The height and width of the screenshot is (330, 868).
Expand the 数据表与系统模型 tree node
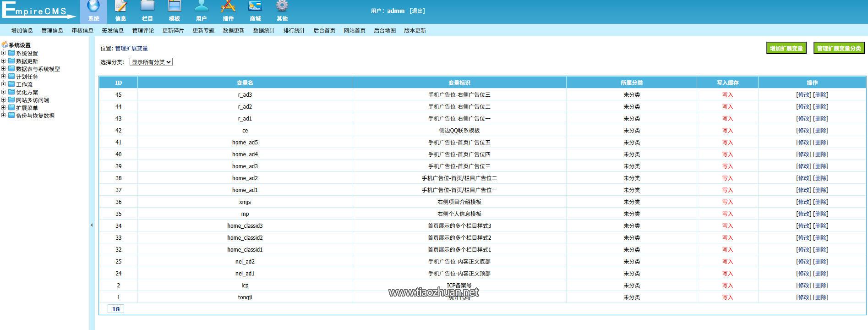4,69
